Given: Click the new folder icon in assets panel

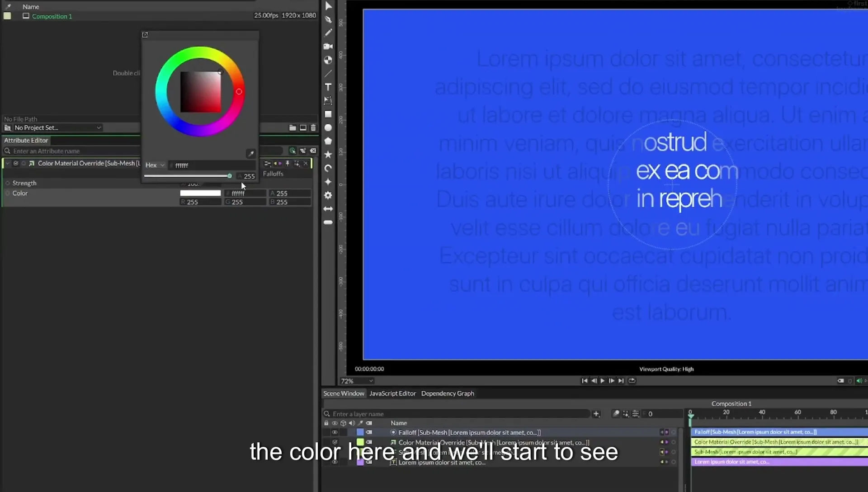Looking at the screenshot, I should (292, 128).
